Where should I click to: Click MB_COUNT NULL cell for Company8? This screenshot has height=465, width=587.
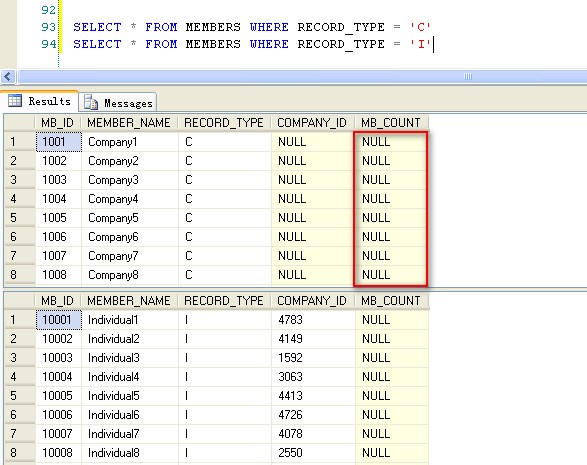[391, 275]
